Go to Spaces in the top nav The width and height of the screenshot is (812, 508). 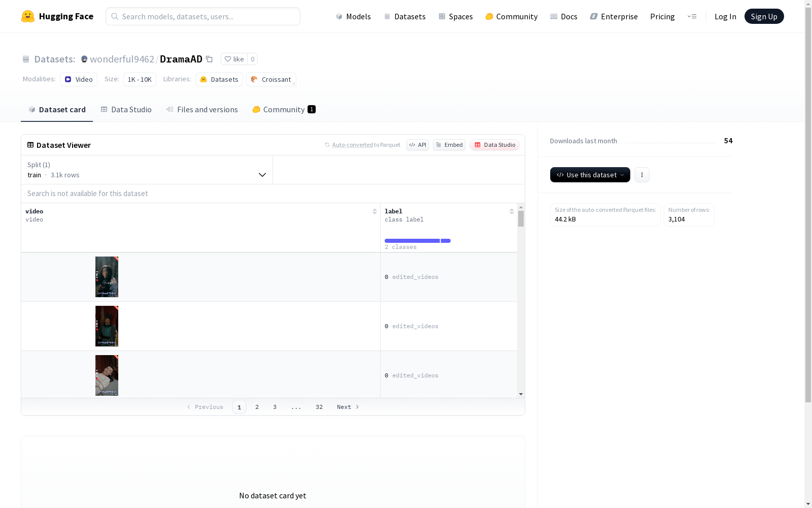[456, 16]
